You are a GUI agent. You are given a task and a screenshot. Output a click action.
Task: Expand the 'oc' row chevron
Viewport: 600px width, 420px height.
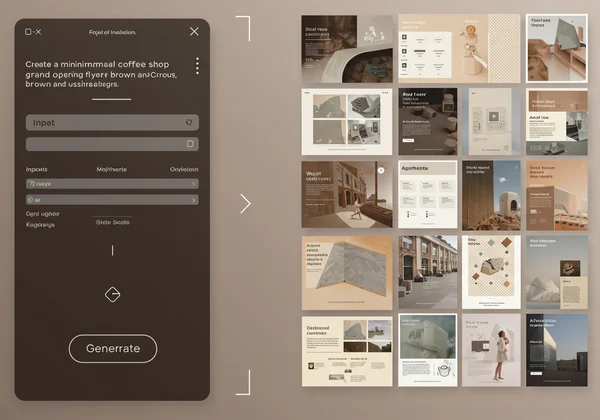194,200
